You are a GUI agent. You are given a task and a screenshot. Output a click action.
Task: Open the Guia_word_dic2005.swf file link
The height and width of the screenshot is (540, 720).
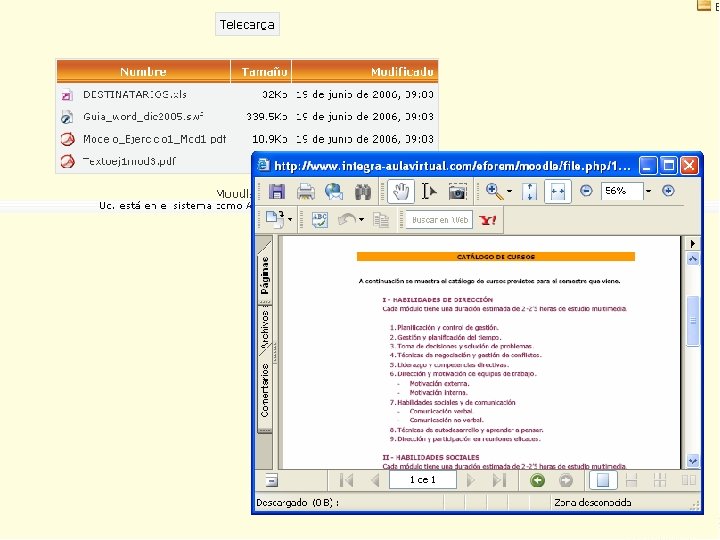pyautogui.click(x=143, y=117)
